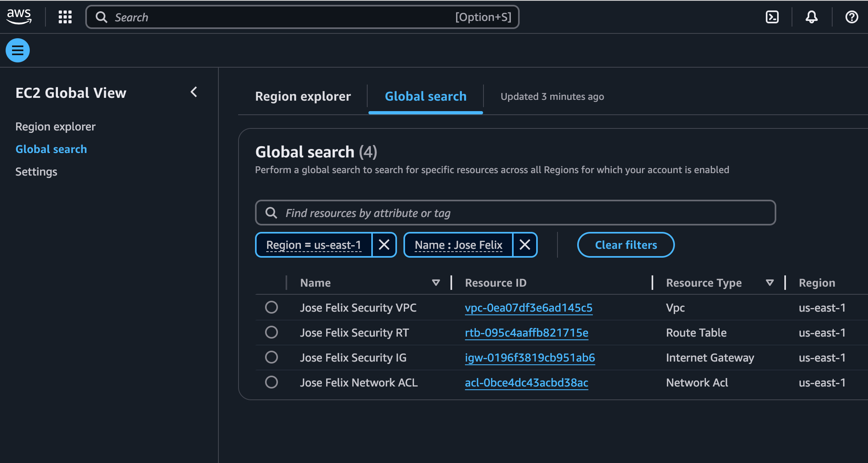The width and height of the screenshot is (868, 463).
Task: Open the AWS home logo
Action: 19,17
